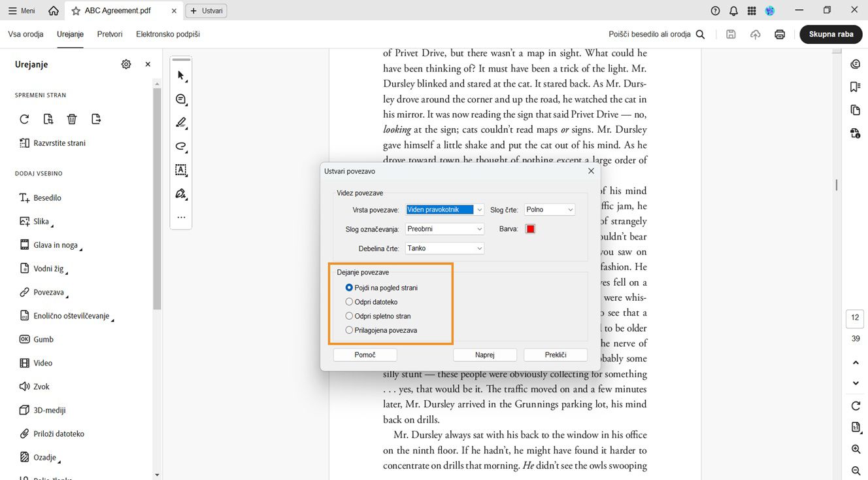
Task: Go to the previous page arrow
Action: click(856, 363)
